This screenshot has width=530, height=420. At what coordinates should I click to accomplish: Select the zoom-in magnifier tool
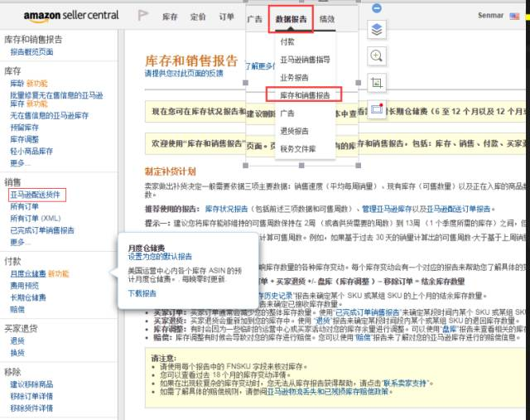pos(377,56)
